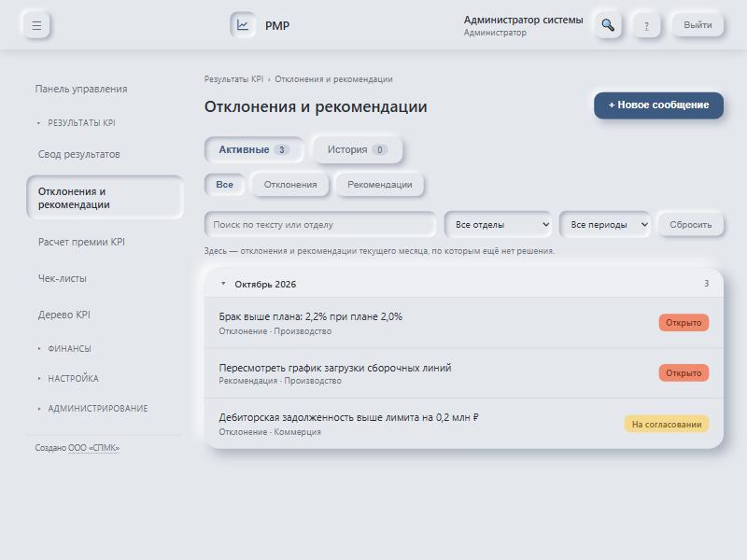747x560 pixels.
Task: Switch to Активные tab
Action: [254, 150]
